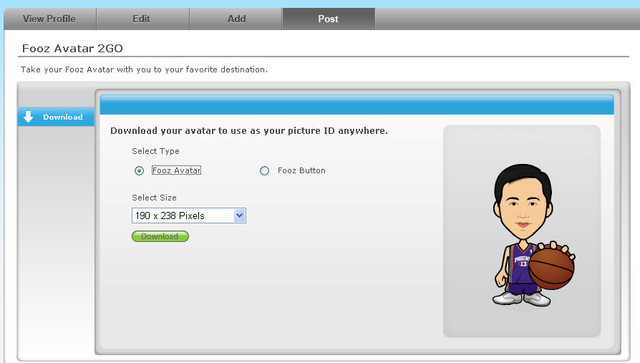Click the Fooz Avatar 2GO heading

(x=72, y=48)
